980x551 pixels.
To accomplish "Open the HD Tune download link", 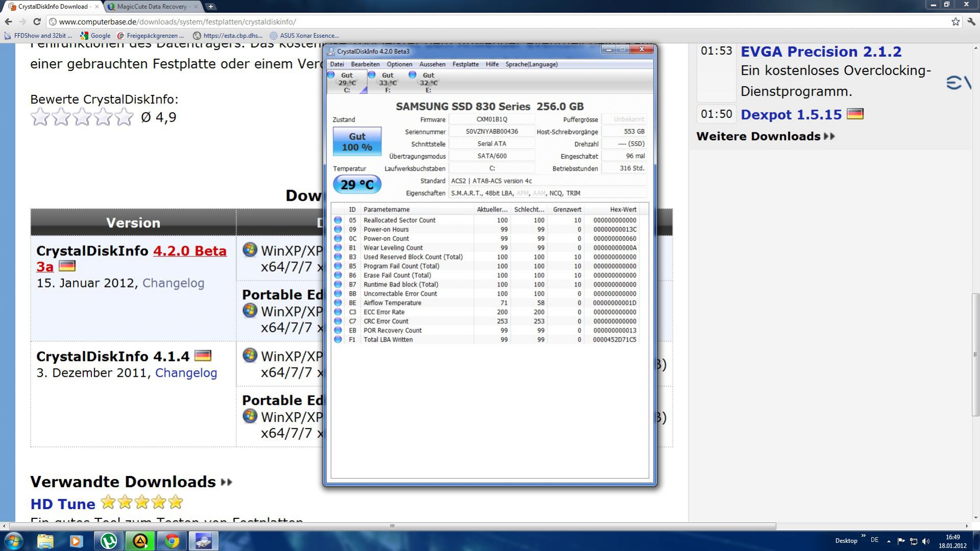I will (63, 504).
